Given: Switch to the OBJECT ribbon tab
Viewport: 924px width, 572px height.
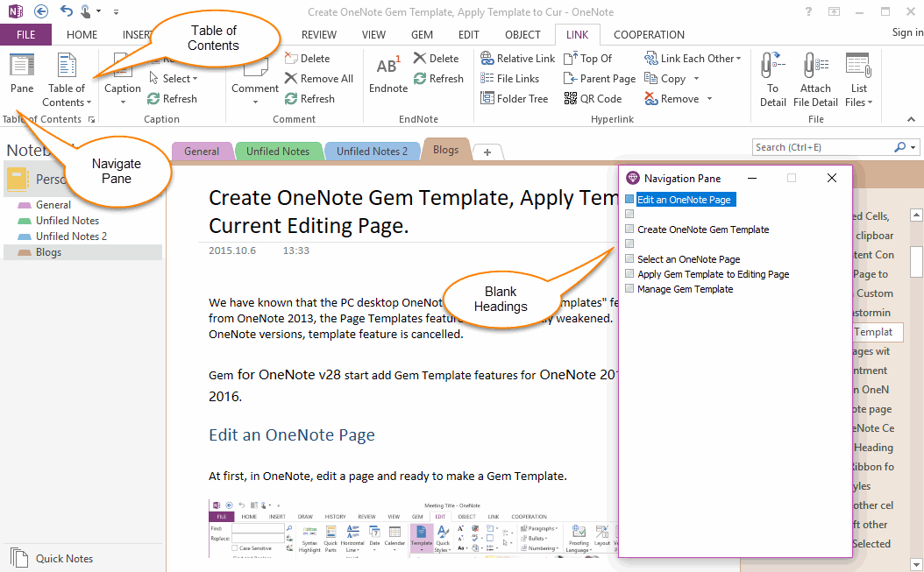Looking at the screenshot, I should [522, 35].
